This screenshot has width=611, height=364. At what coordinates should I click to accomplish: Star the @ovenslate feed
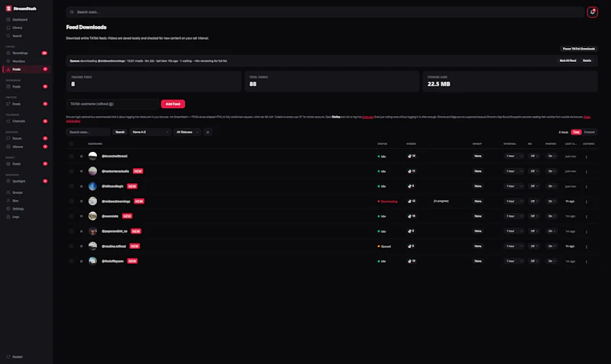coord(82,216)
